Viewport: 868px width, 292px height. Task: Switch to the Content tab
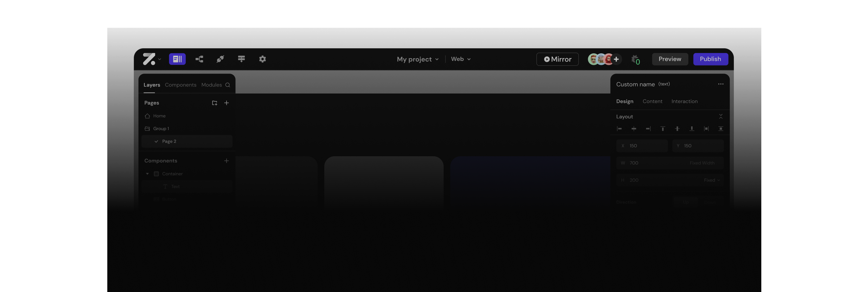pyautogui.click(x=652, y=101)
